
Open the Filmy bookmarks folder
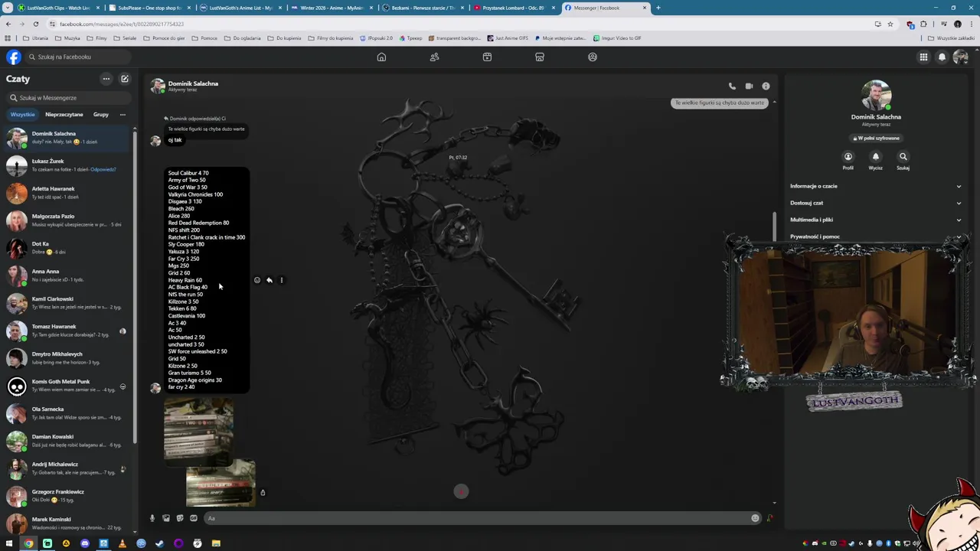(x=97, y=38)
